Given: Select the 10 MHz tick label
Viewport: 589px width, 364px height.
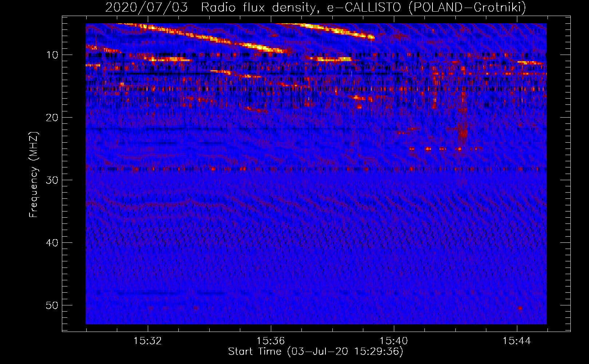Looking at the screenshot, I should coord(52,55).
